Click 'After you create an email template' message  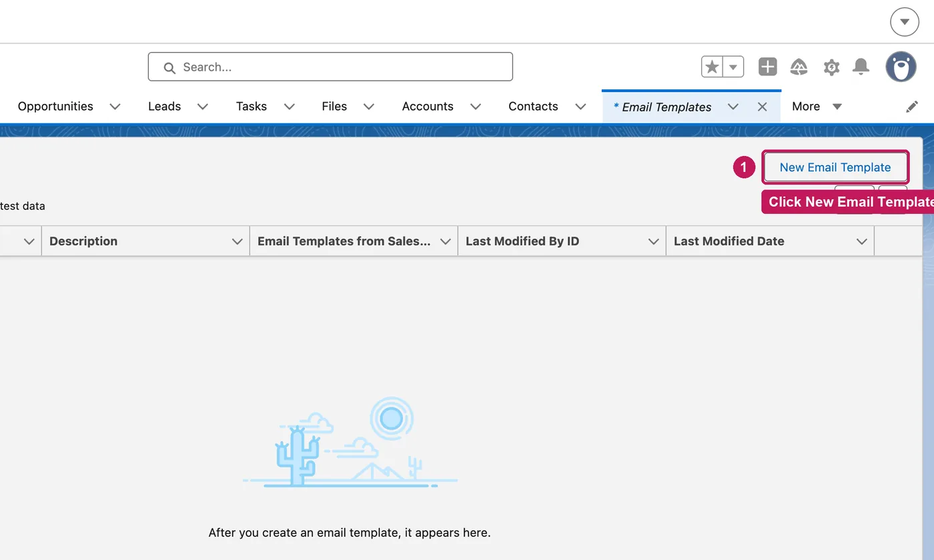pos(350,533)
